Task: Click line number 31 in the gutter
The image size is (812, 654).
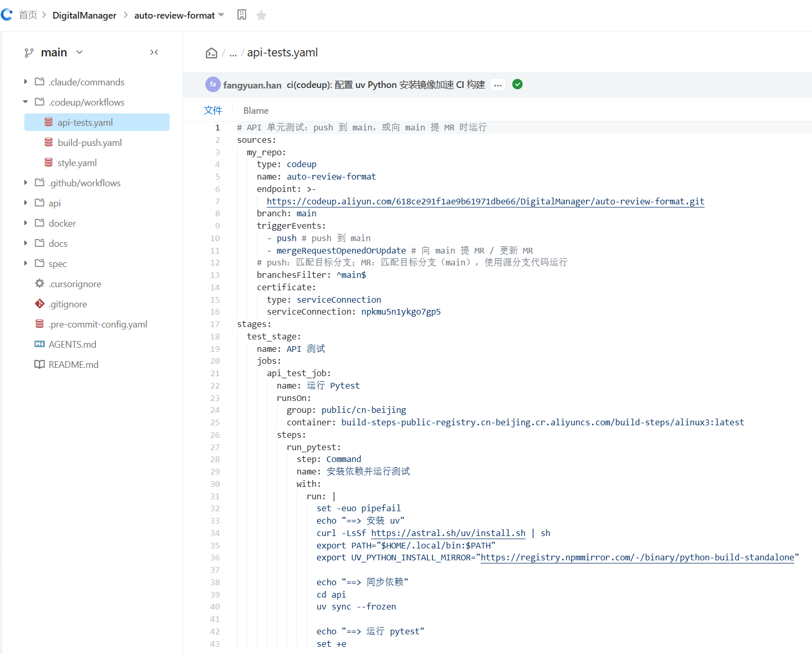Action: click(x=215, y=496)
